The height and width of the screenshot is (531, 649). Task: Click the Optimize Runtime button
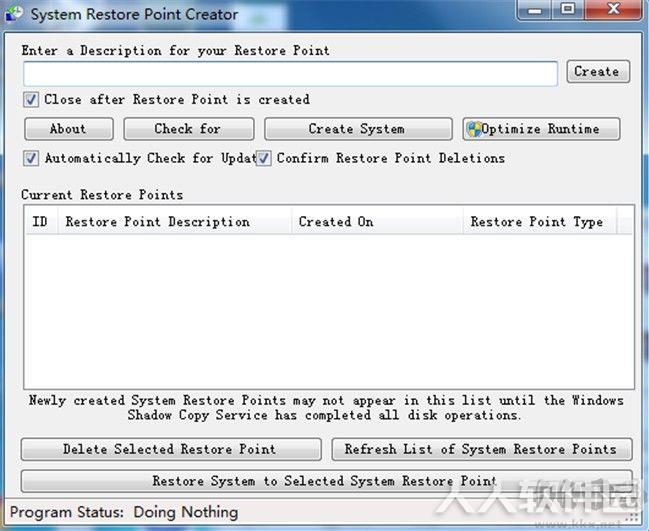[x=541, y=129]
